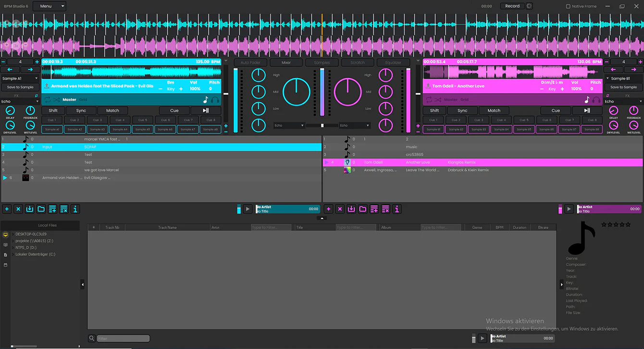Open the track info icon under the left playlist
The image size is (644, 349).
click(x=75, y=209)
